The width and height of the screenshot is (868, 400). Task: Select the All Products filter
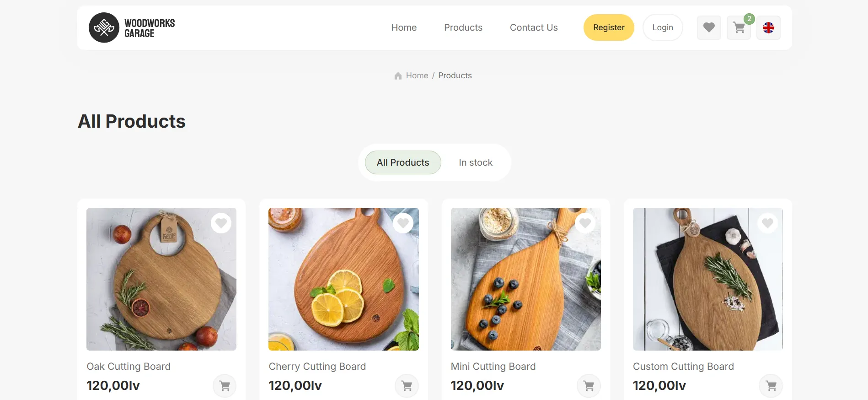pyautogui.click(x=402, y=162)
